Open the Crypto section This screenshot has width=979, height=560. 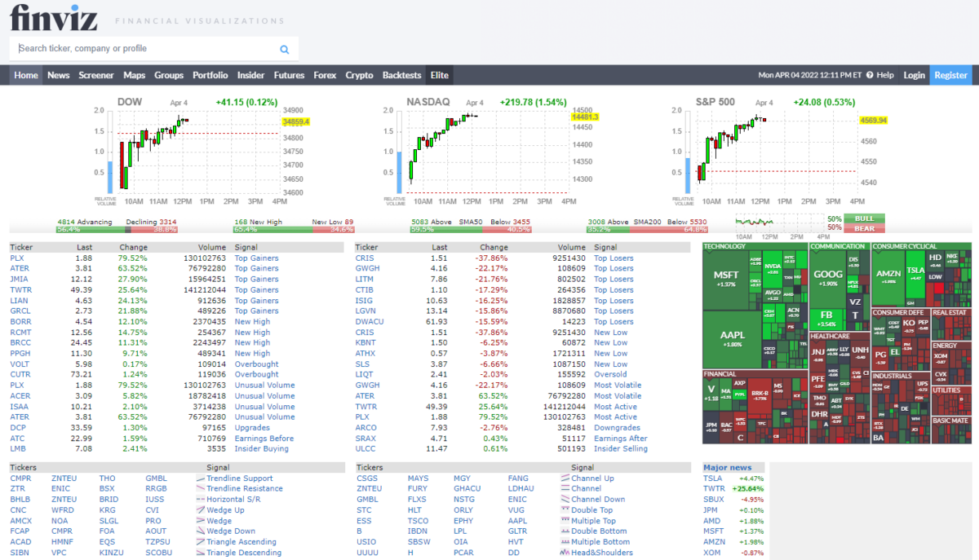pos(359,74)
